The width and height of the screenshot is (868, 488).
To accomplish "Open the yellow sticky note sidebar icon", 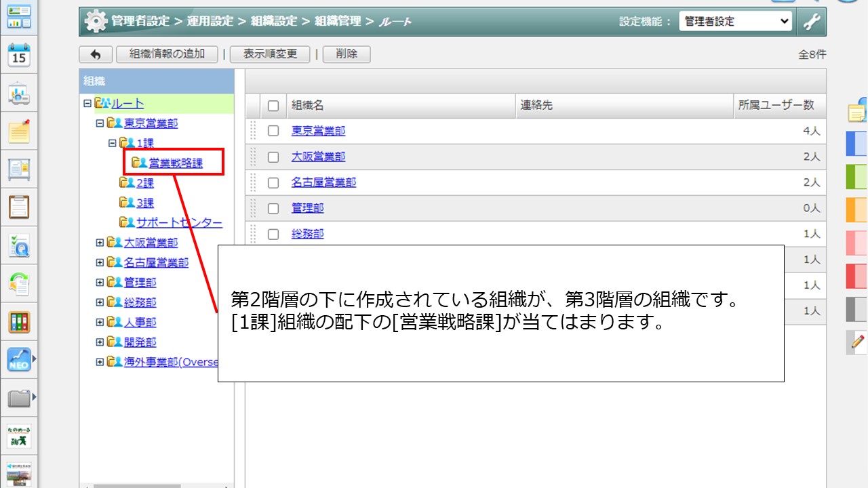I will pos(19,131).
